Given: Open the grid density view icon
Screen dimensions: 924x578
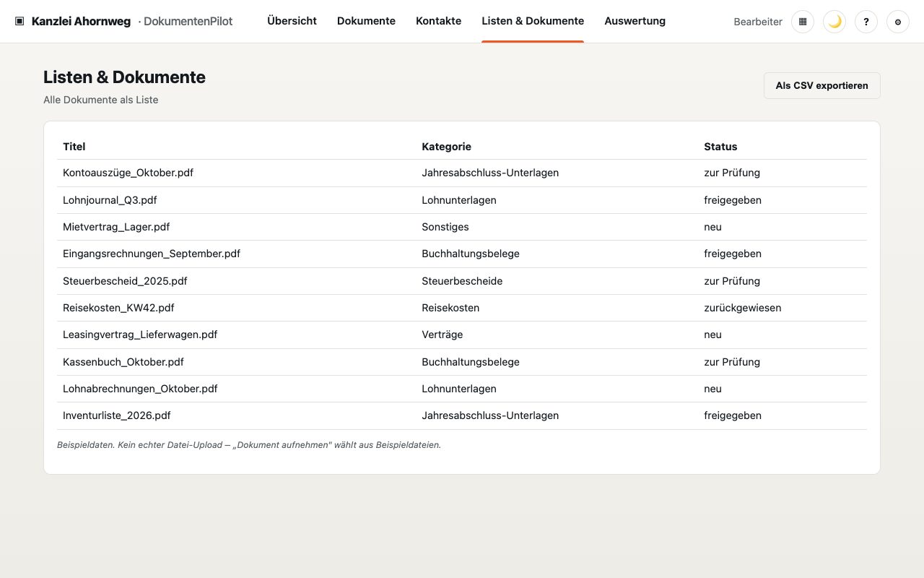Looking at the screenshot, I should (803, 22).
